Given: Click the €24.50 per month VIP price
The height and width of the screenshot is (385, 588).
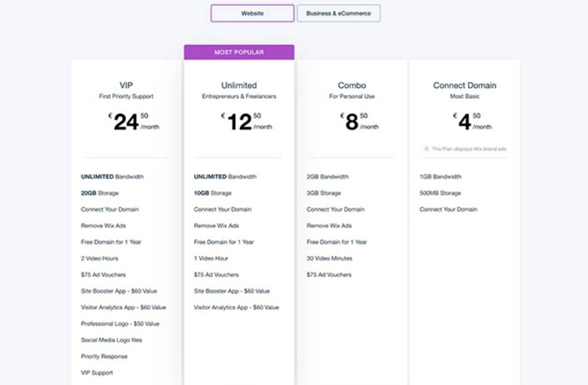Looking at the screenshot, I should (x=133, y=122).
